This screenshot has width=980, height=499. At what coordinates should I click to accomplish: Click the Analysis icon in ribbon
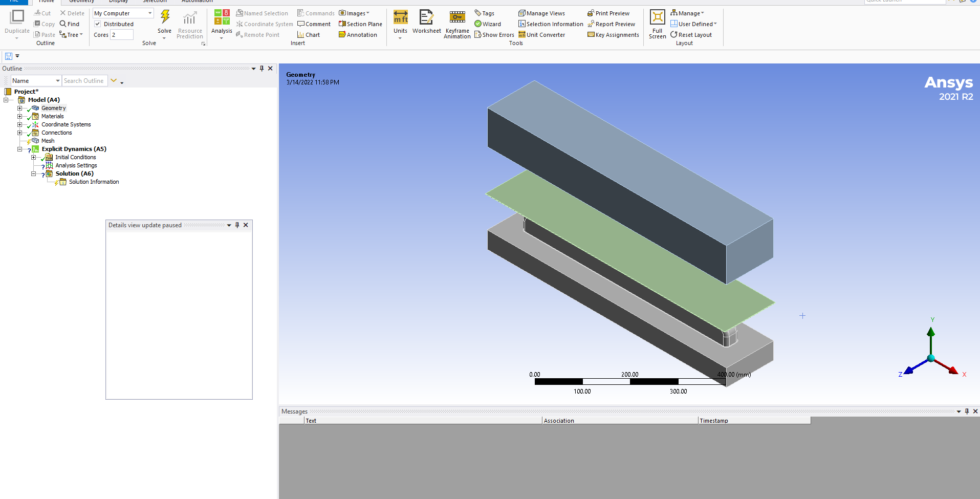[x=222, y=17]
